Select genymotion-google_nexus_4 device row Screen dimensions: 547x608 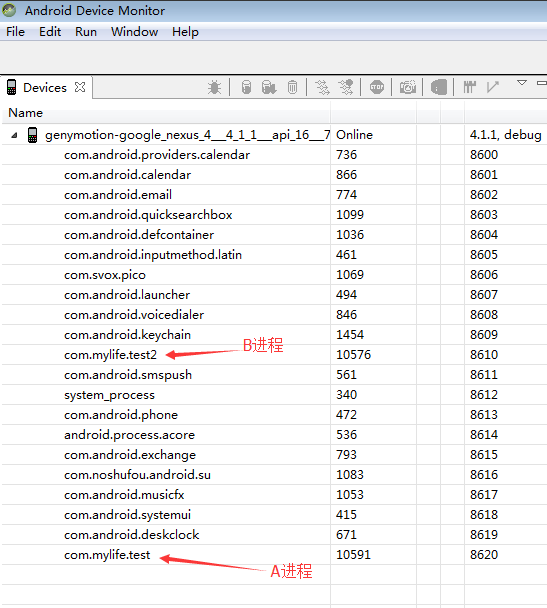click(273, 135)
